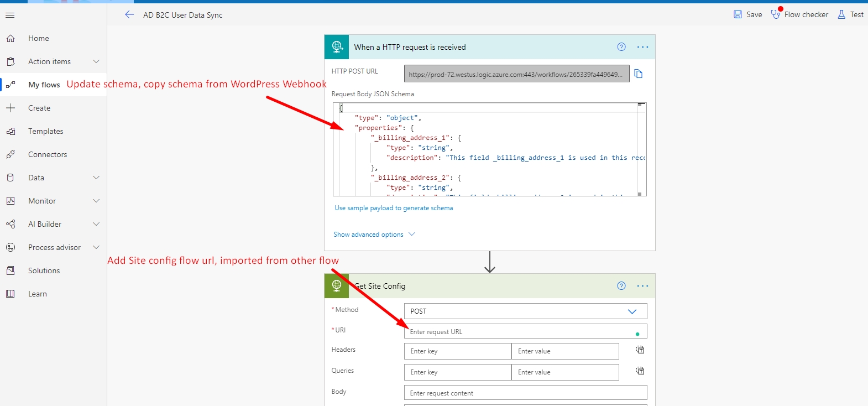Click the Headers Enter key field

457,351
